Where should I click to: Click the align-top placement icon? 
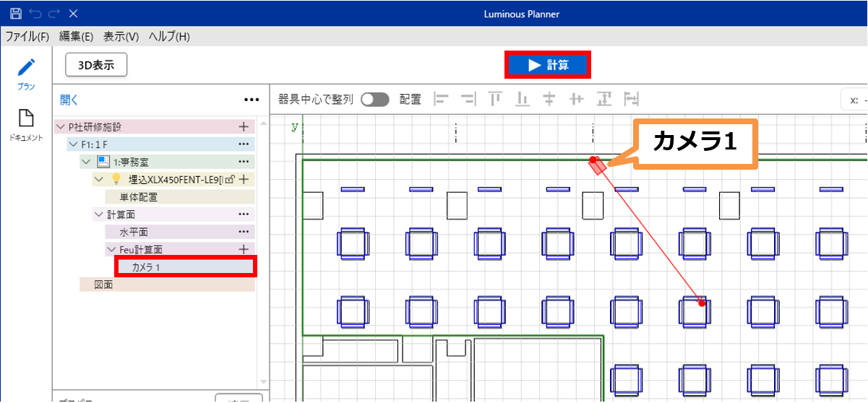click(495, 100)
